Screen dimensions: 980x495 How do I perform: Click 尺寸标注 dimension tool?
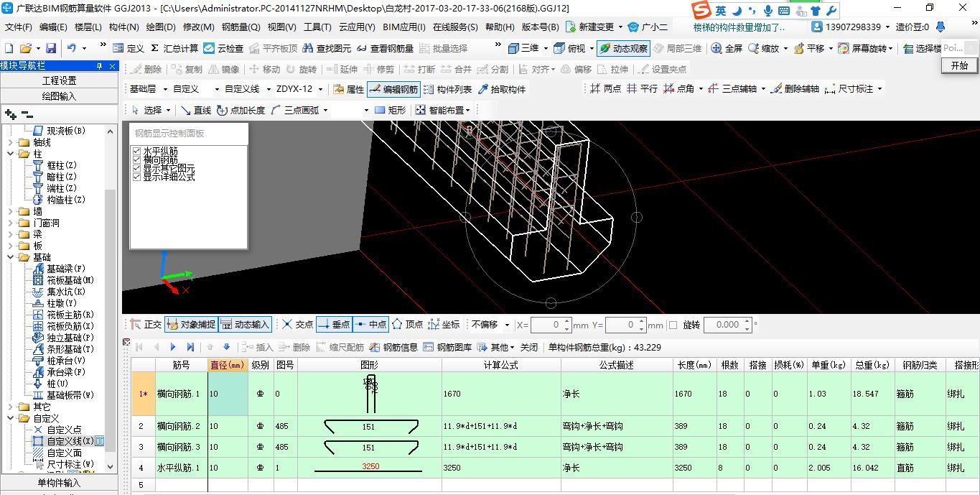(849, 88)
